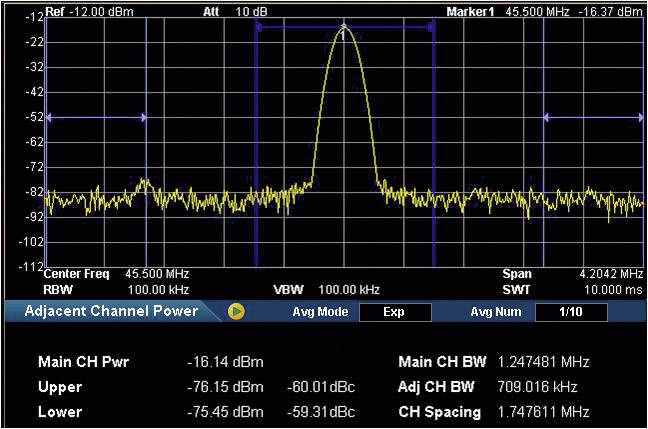The image size is (648, 429).
Task: Click the Ref -12.00 dBm readout
Action: pos(90,12)
